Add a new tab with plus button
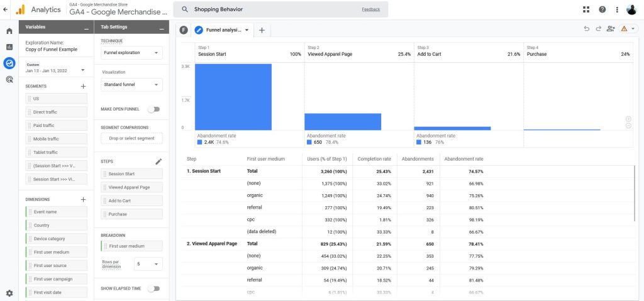The image size is (644, 301). [x=262, y=30]
